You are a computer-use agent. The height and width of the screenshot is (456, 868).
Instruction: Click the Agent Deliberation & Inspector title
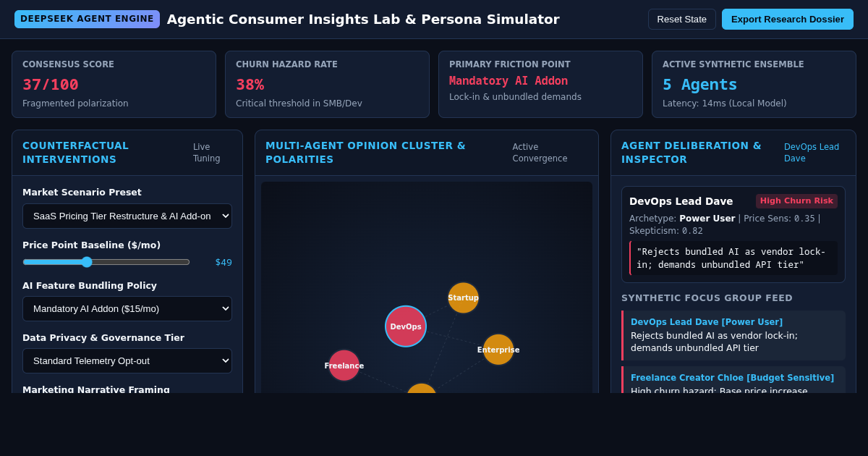pos(691,153)
